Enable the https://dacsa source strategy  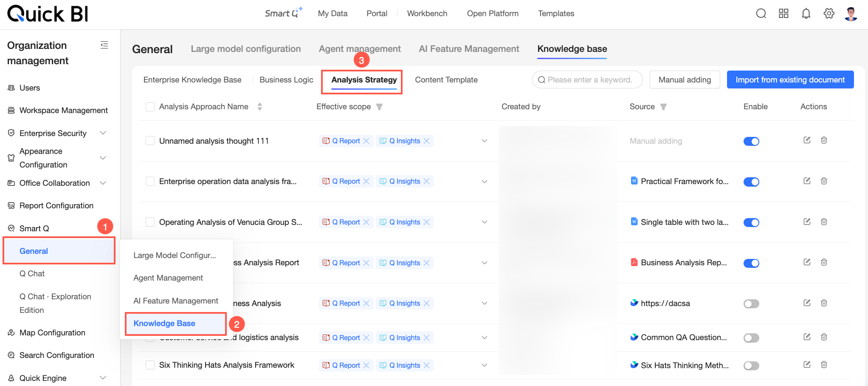tap(751, 304)
